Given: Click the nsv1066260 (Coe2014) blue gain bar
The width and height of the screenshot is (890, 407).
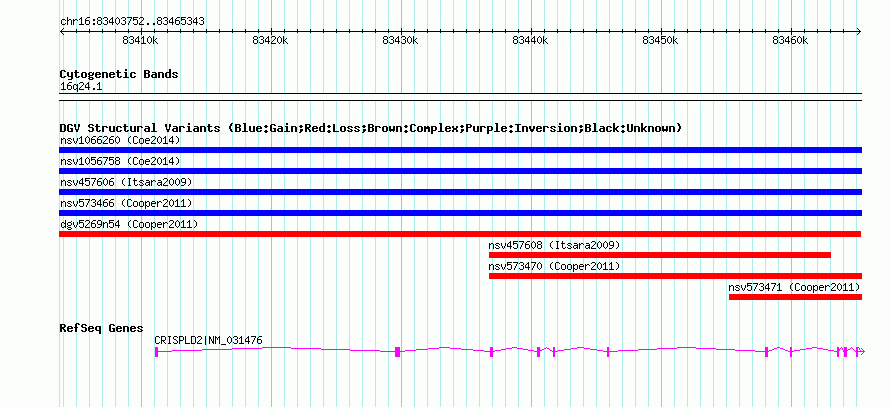Looking at the screenshot, I should click(x=460, y=150).
